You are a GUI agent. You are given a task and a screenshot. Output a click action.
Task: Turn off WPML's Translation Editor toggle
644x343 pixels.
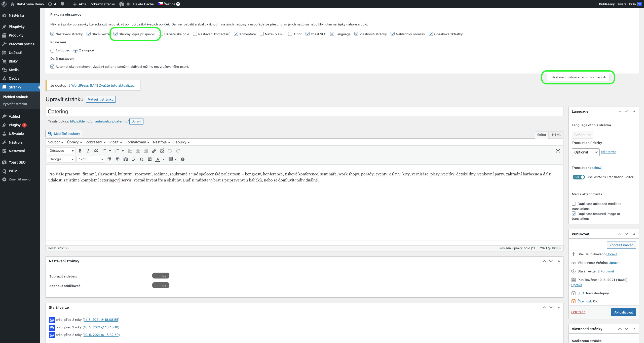(579, 177)
